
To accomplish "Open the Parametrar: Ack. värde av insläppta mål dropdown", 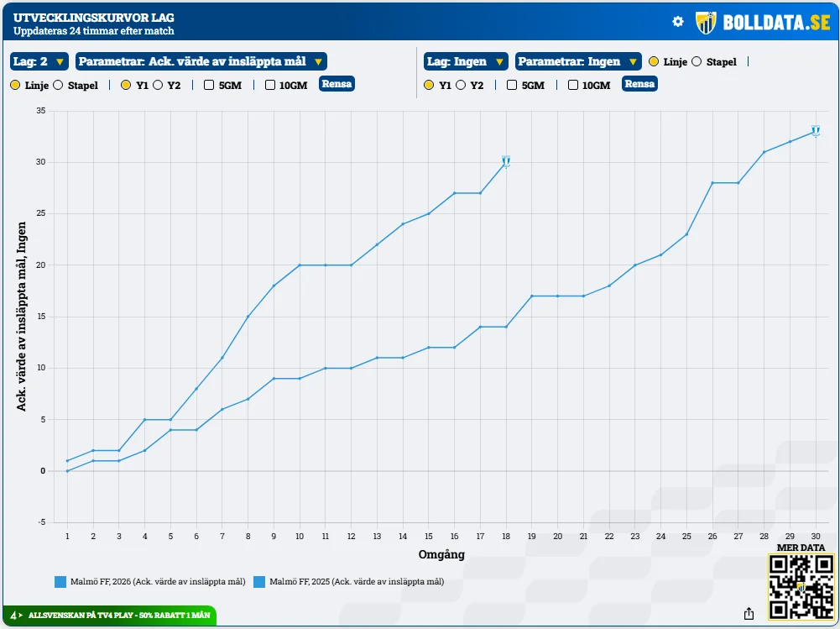I will [x=201, y=61].
